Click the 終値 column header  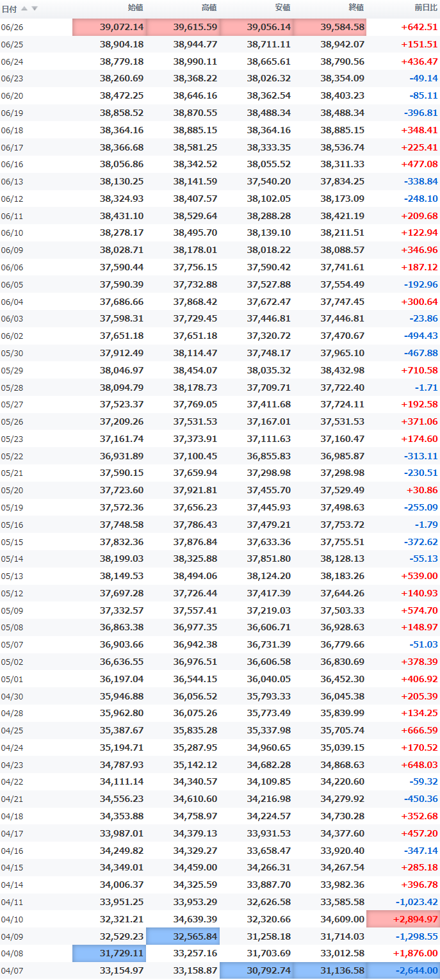click(356, 8)
